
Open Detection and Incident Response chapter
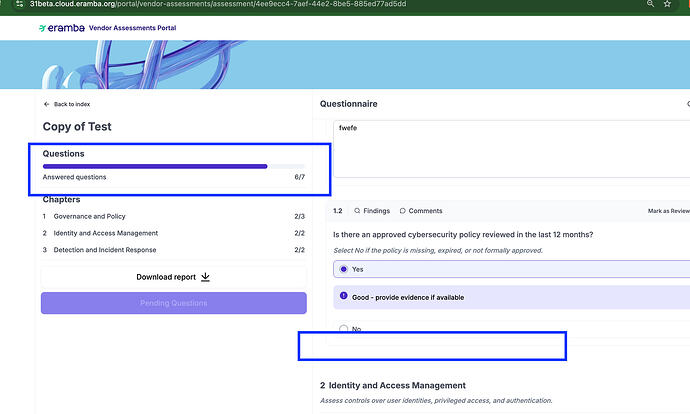click(x=173, y=250)
